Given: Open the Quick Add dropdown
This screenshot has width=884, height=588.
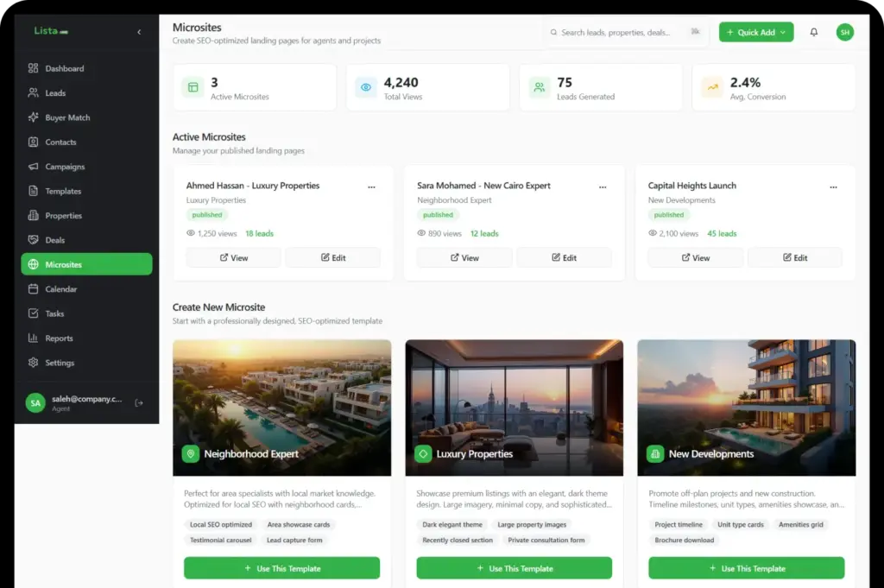Looking at the screenshot, I should (755, 32).
